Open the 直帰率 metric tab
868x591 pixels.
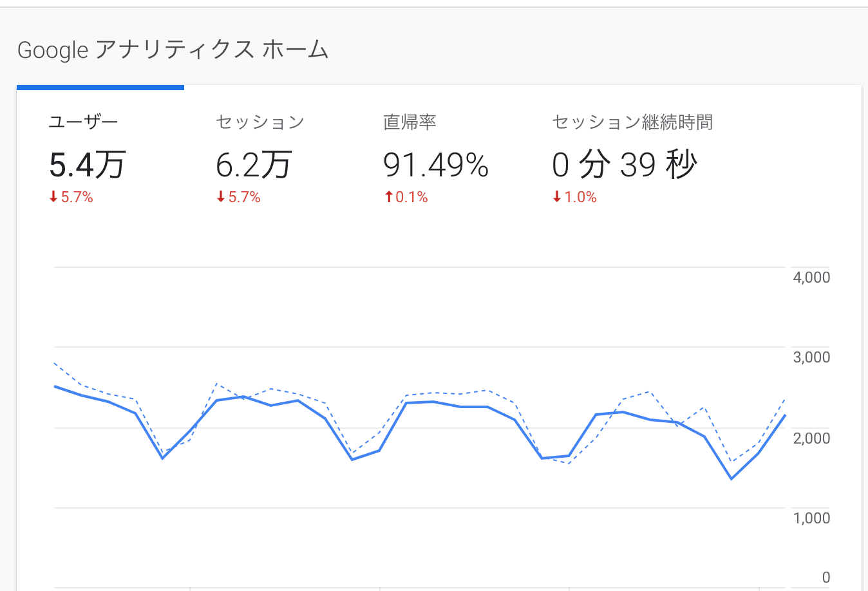pos(410,122)
